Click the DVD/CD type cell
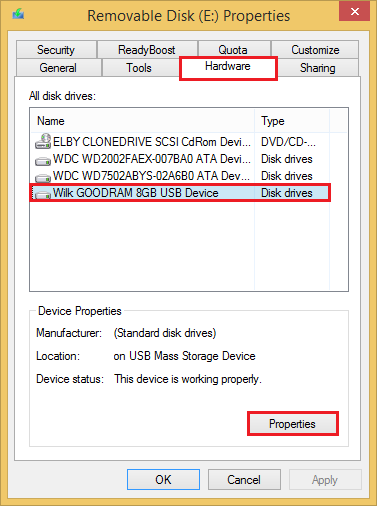 tap(288, 142)
